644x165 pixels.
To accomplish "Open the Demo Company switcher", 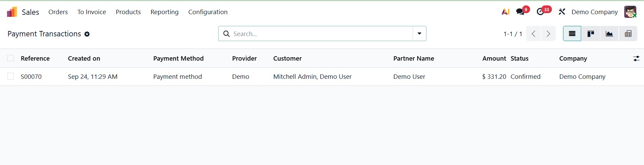I will point(594,12).
